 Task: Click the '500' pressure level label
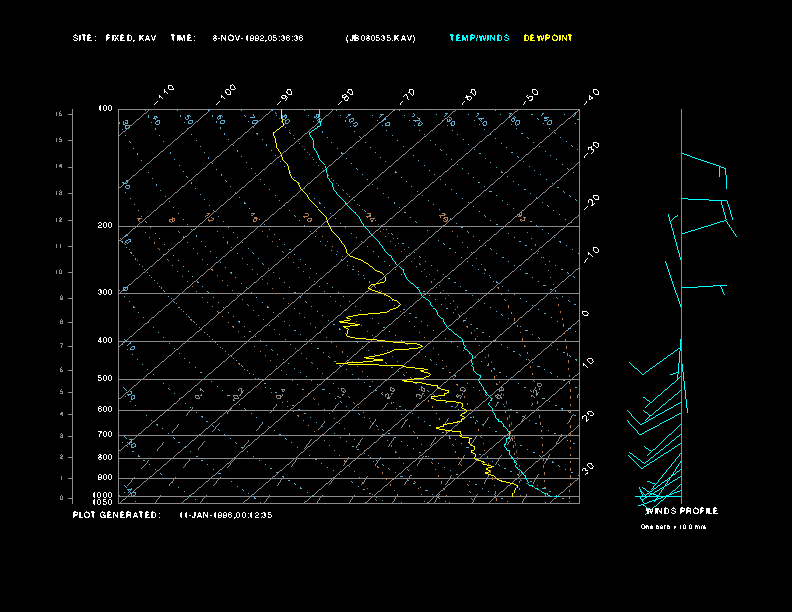[x=105, y=379]
